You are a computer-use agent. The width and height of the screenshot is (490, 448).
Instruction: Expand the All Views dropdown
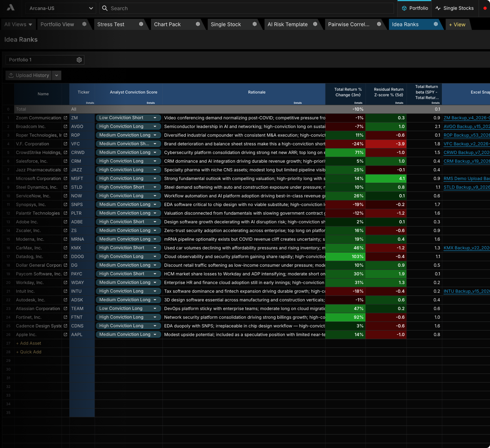[x=18, y=24]
